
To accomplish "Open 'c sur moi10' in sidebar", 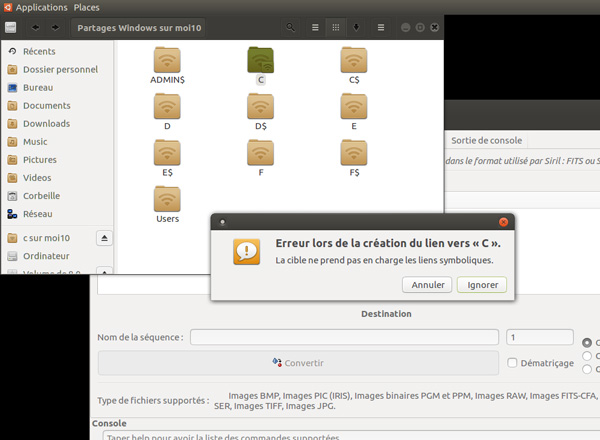I will pos(46,238).
